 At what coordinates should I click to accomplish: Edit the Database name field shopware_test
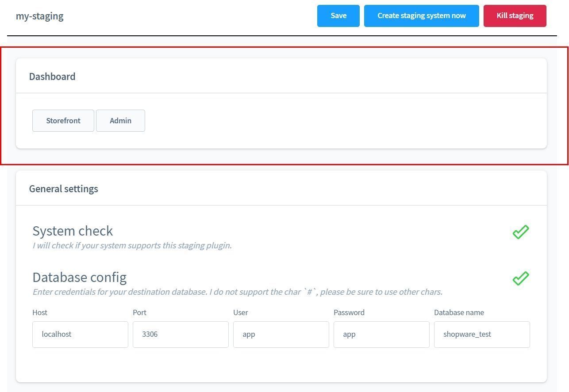pyautogui.click(x=482, y=335)
